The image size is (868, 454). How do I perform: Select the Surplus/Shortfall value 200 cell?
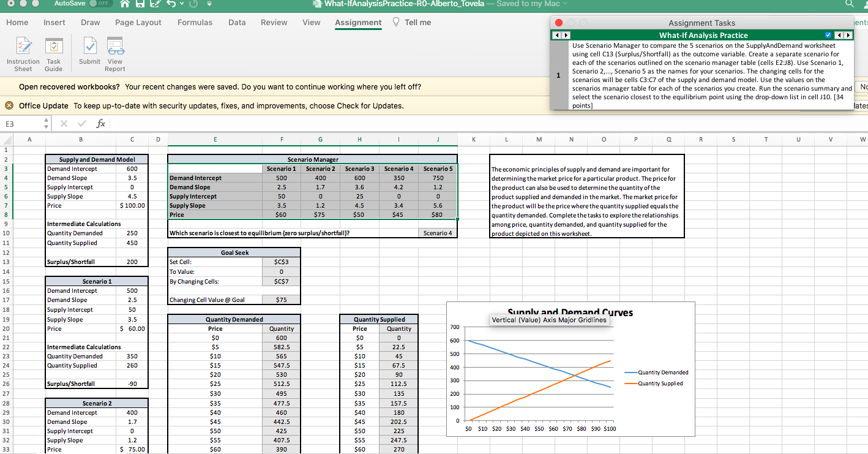[132, 262]
